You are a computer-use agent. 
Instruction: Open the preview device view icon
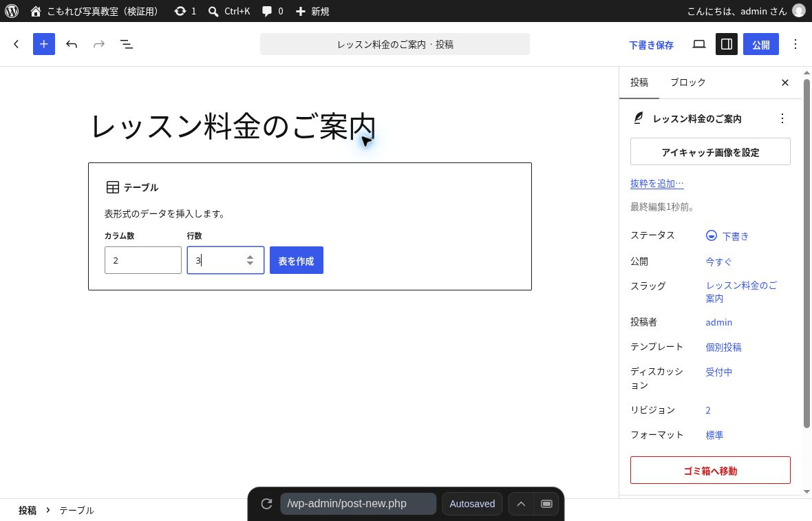point(699,44)
